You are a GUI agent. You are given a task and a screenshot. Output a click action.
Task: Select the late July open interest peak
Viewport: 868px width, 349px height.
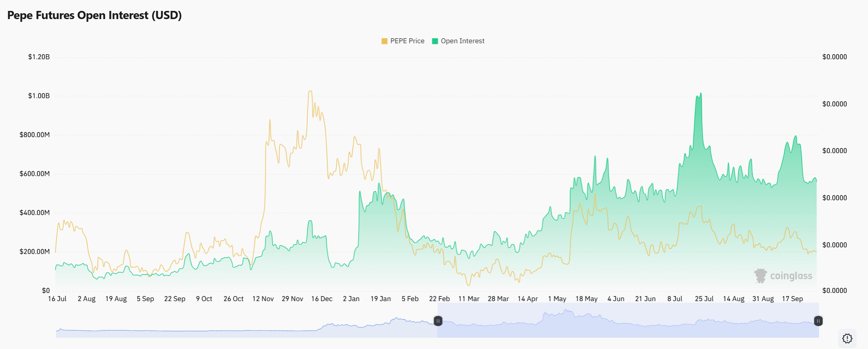click(701, 93)
